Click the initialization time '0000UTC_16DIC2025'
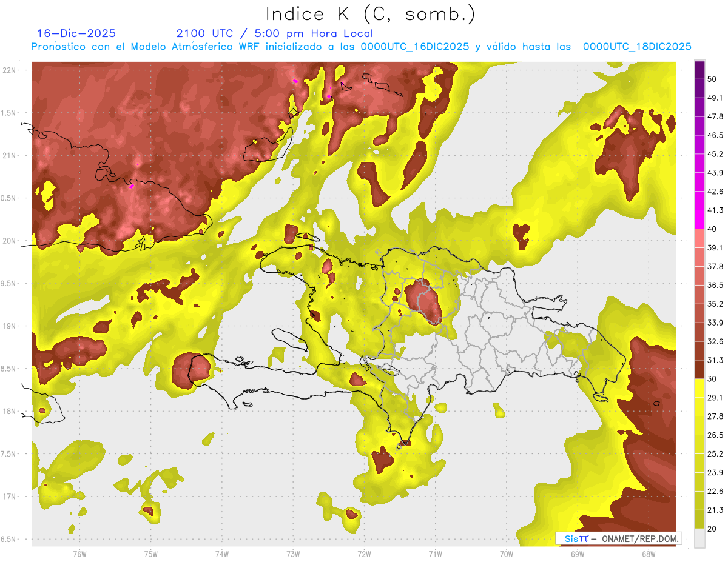 (415, 47)
